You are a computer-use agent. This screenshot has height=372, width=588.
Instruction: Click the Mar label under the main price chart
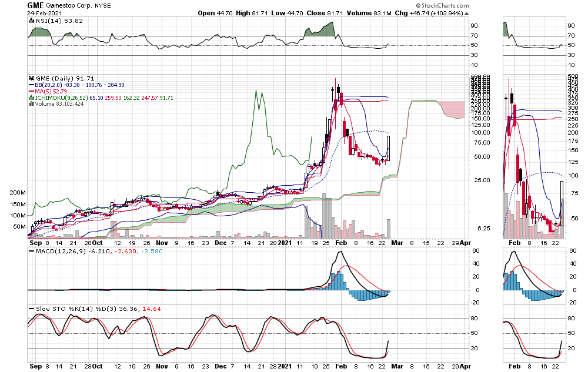tap(397, 243)
